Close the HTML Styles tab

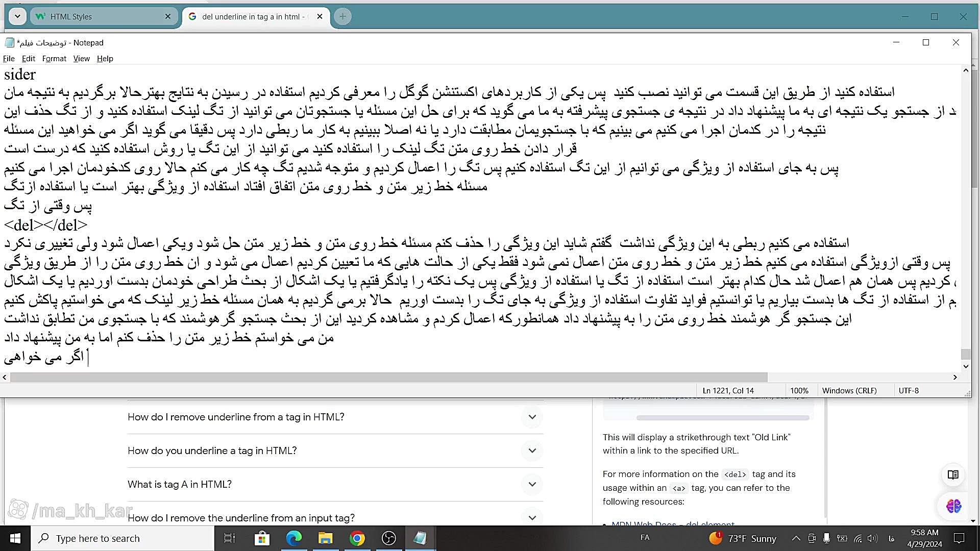[x=168, y=16]
